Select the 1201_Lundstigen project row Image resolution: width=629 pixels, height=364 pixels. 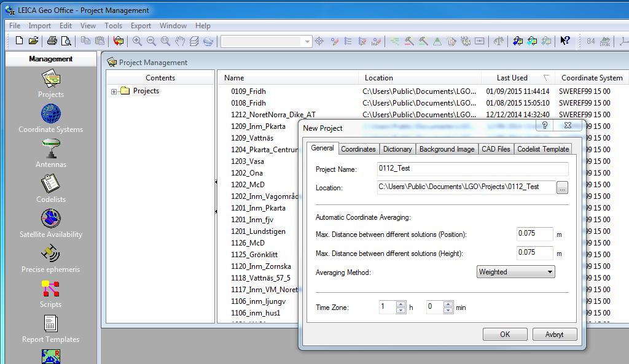click(258, 231)
